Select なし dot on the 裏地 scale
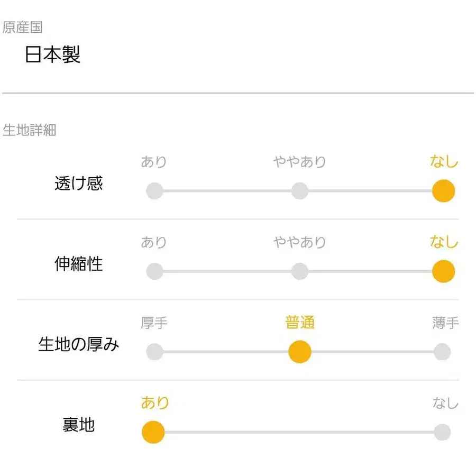This screenshot has height=476, width=476. pyautogui.click(x=443, y=431)
